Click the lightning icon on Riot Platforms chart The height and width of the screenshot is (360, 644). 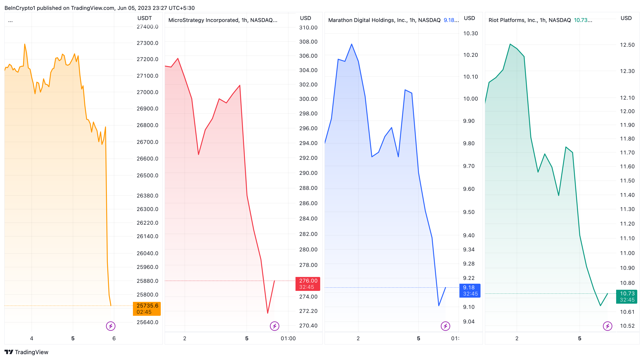607,326
